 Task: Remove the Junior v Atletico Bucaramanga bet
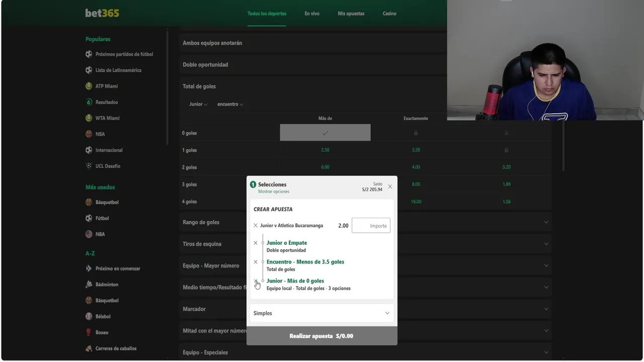(x=256, y=226)
